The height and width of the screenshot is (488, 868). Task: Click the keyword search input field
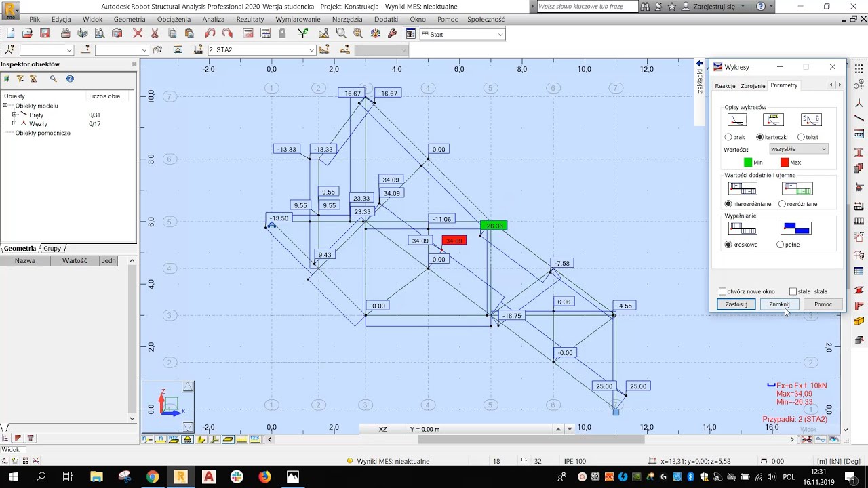(x=587, y=6)
